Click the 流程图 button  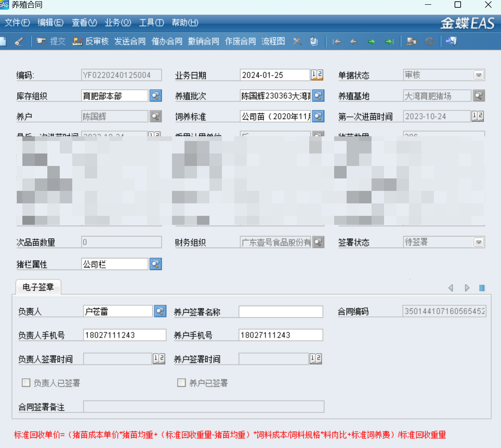tap(273, 41)
